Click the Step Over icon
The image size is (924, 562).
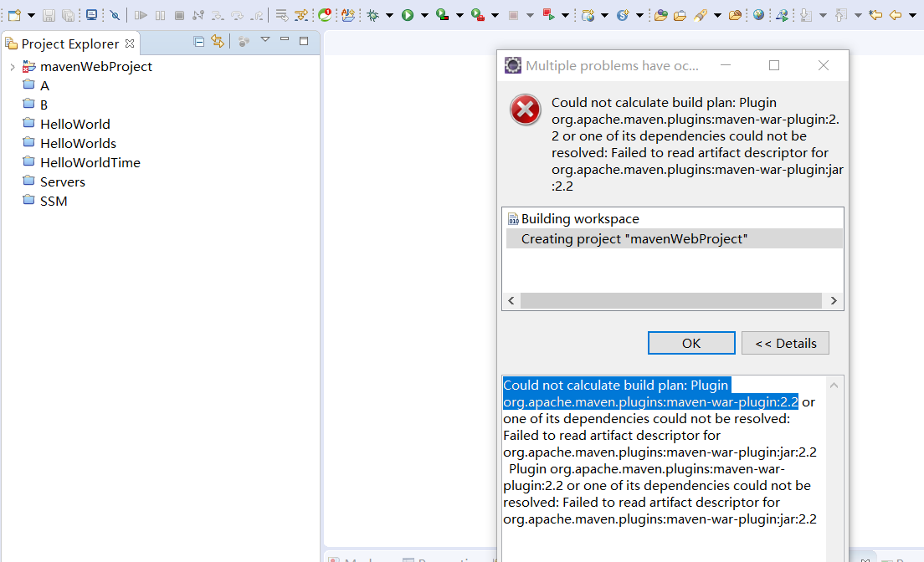pos(237,15)
